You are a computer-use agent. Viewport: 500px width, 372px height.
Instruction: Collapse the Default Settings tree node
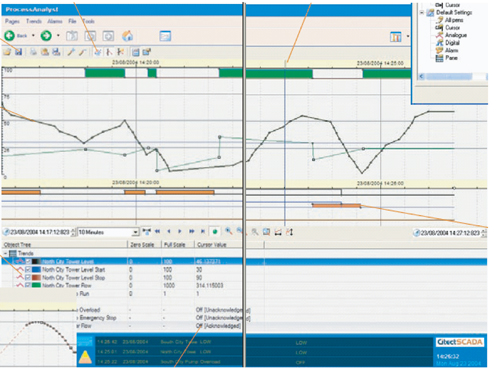pos(422,13)
